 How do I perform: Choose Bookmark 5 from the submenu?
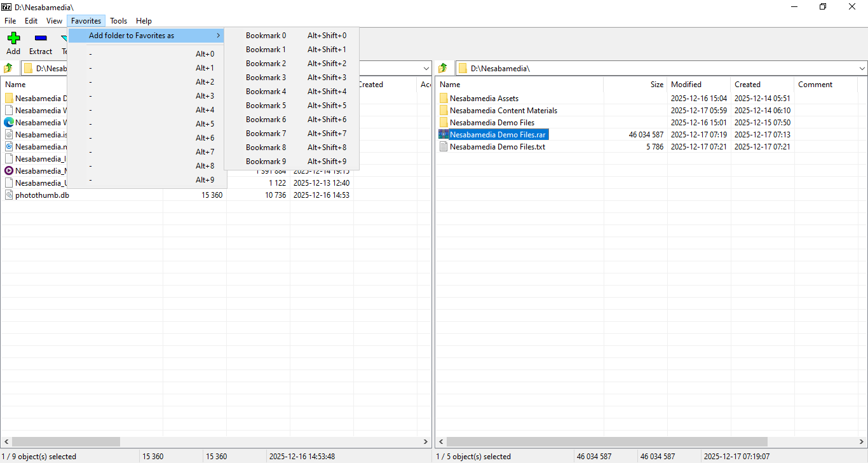click(266, 106)
